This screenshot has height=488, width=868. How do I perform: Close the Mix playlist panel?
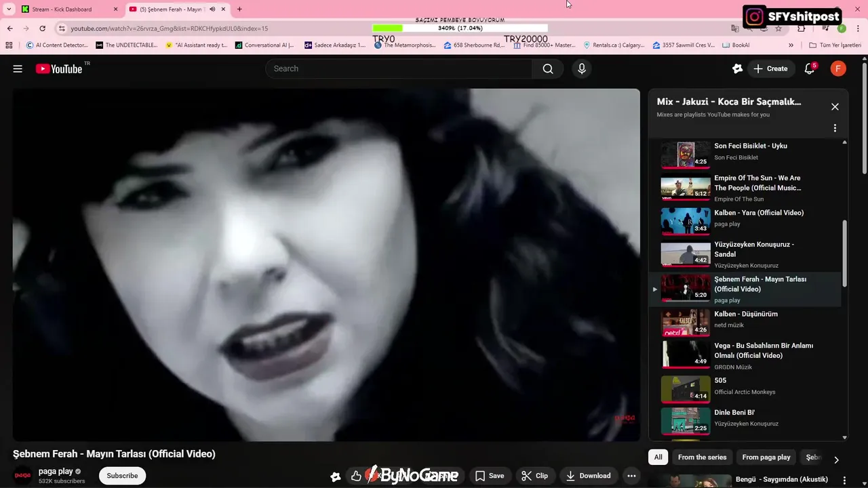tap(835, 106)
